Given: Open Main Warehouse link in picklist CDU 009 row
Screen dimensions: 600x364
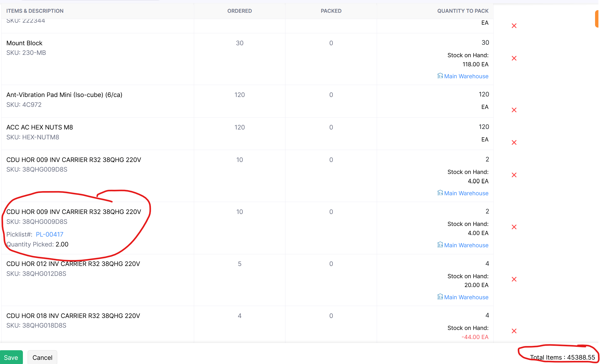Looking at the screenshot, I should click(466, 245).
